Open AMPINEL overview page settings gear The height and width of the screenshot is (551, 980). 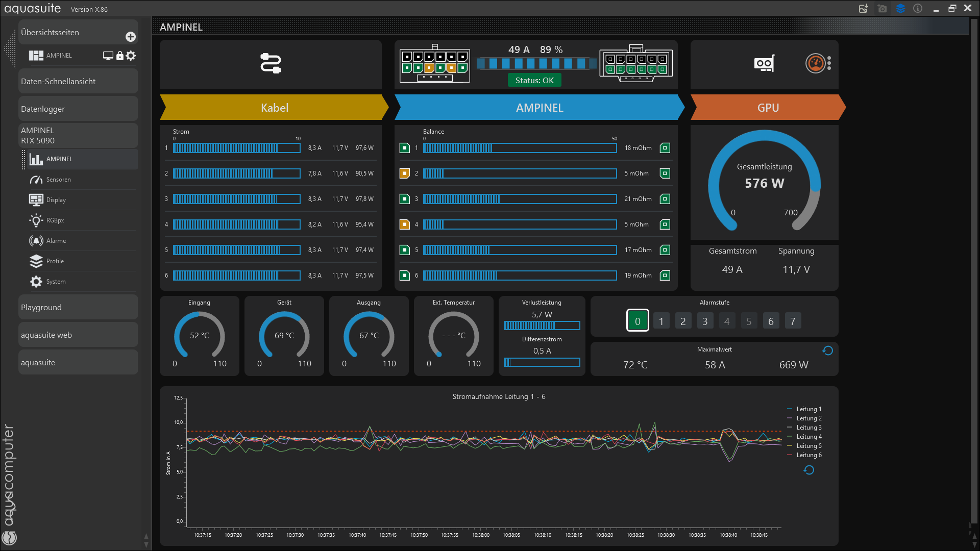pyautogui.click(x=131, y=56)
